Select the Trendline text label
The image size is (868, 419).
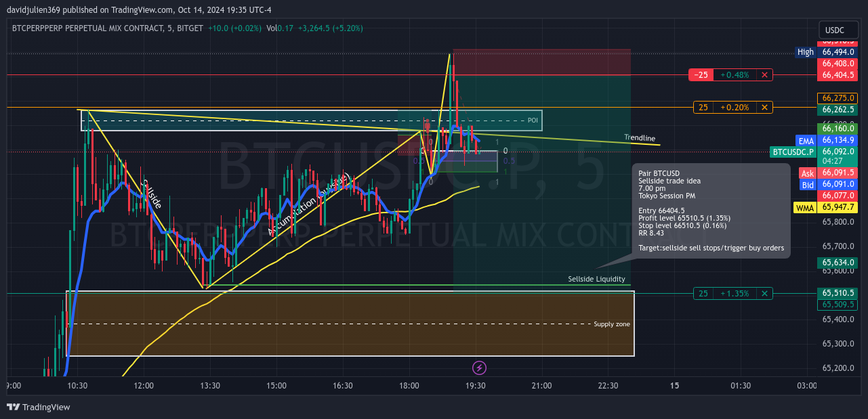tap(640, 138)
